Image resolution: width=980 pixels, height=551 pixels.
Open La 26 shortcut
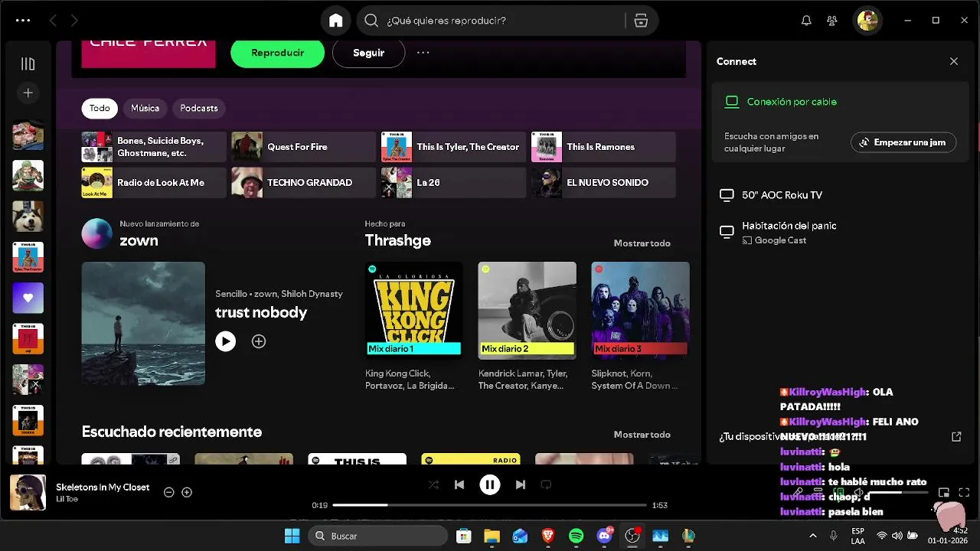(454, 183)
